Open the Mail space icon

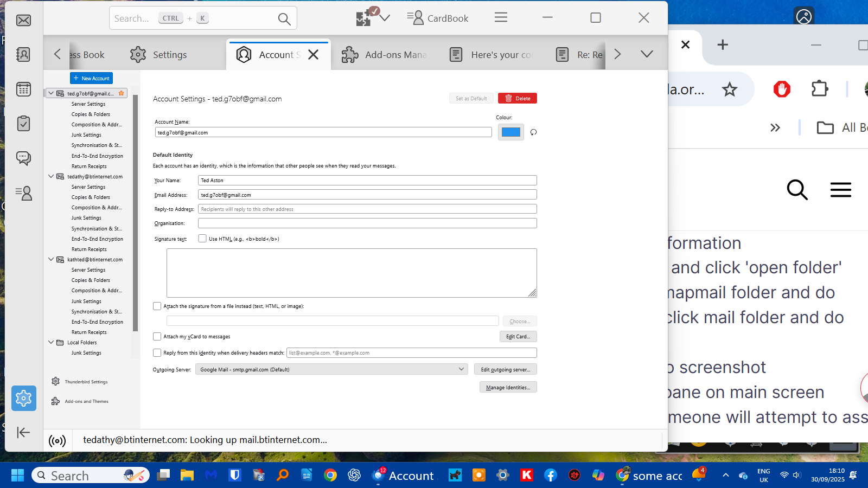tap(23, 21)
